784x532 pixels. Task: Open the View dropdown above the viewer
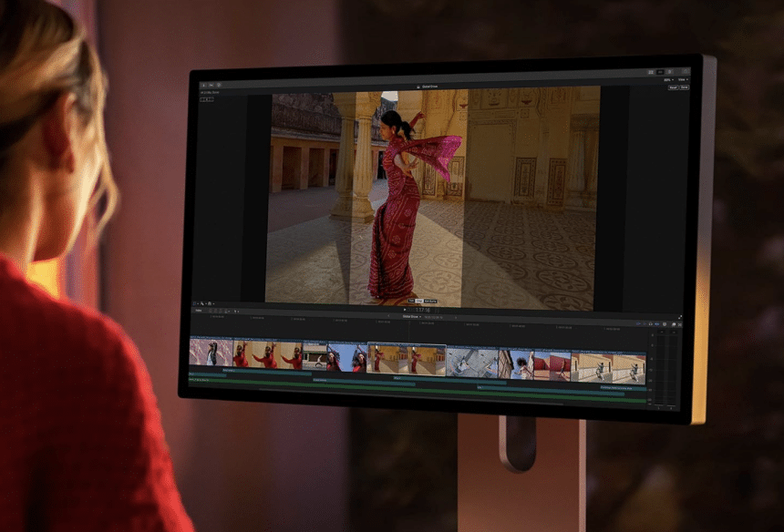point(682,79)
